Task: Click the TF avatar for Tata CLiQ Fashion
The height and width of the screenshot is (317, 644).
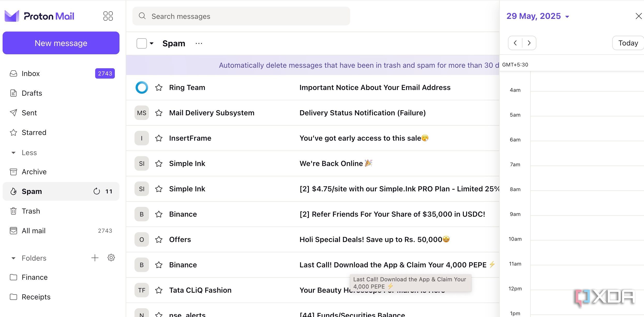Action: pos(142,290)
